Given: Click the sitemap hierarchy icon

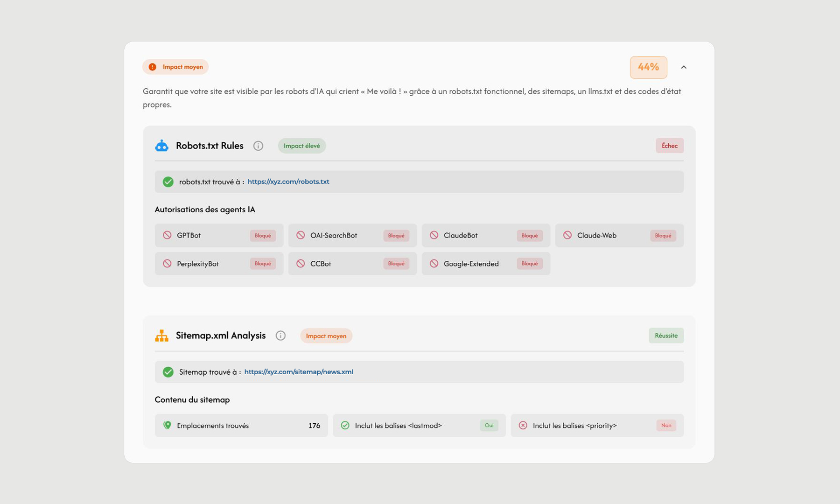Looking at the screenshot, I should 161,336.
